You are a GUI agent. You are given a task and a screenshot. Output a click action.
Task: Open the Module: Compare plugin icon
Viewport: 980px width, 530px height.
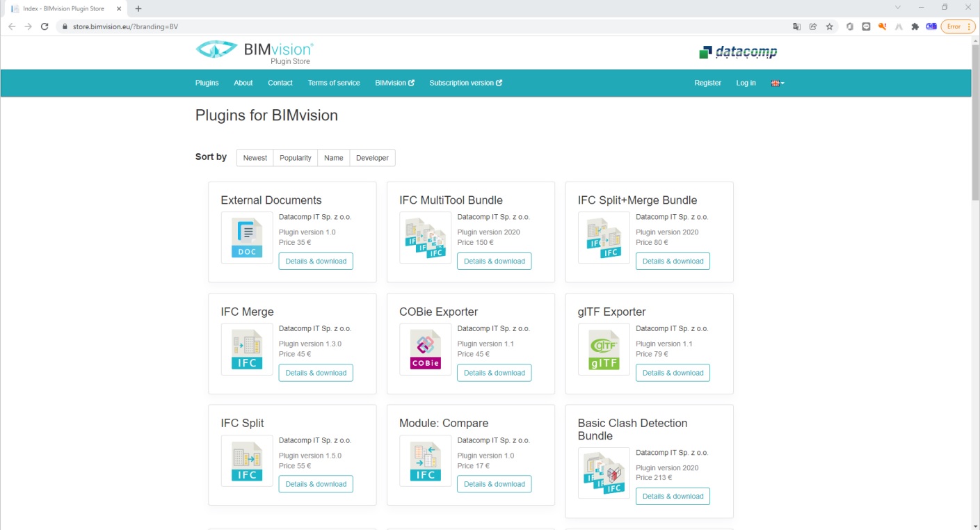coord(426,461)
